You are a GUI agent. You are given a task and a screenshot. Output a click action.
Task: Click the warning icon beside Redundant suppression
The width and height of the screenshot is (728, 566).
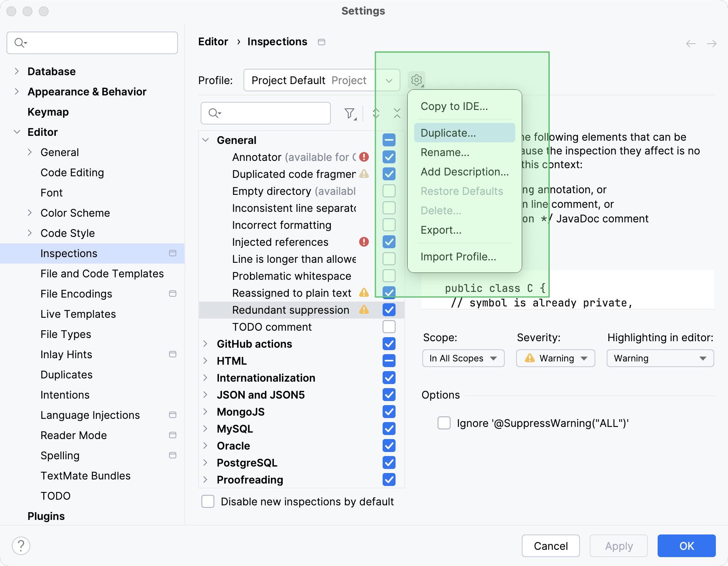[364, 310]
